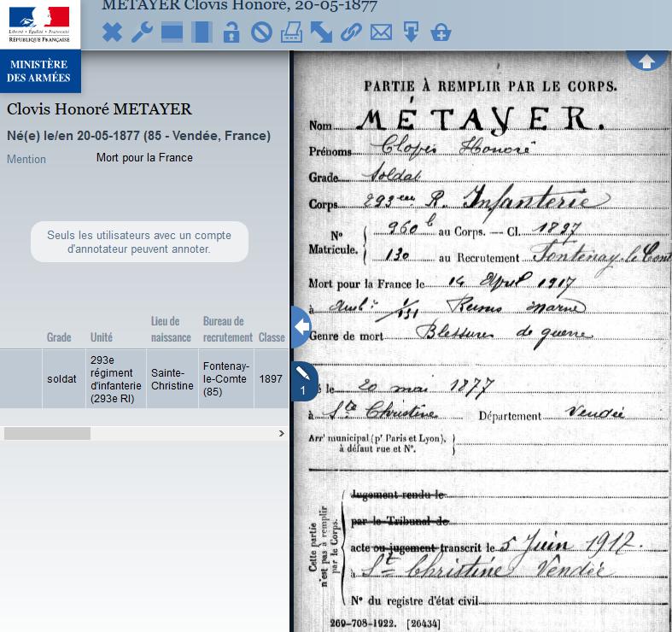Collapse side panel with left arrow
Image resolution: width=672 pixels, height=632 pixels.
pyautogui.click(x=301, y=326)
